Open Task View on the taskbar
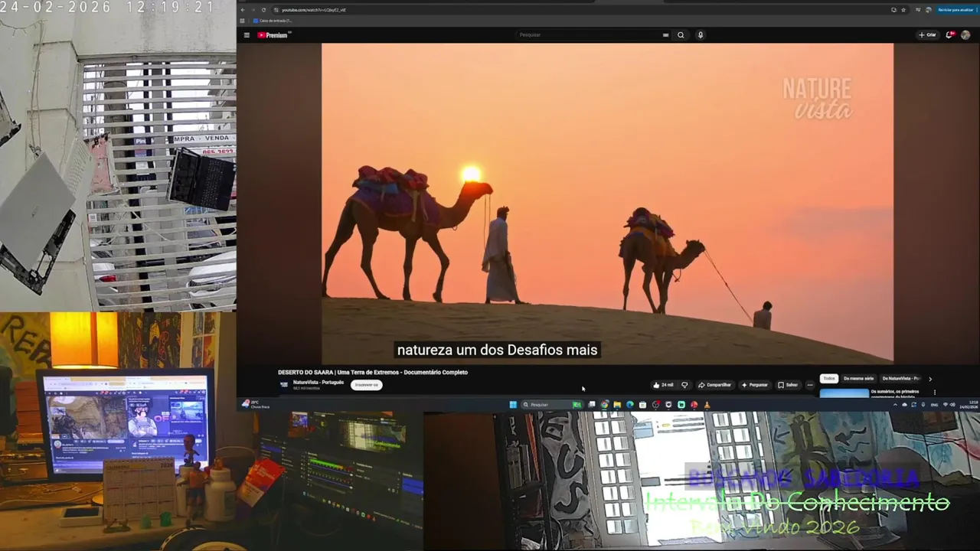This screenshot has width=980, height=551. [592, 405]
